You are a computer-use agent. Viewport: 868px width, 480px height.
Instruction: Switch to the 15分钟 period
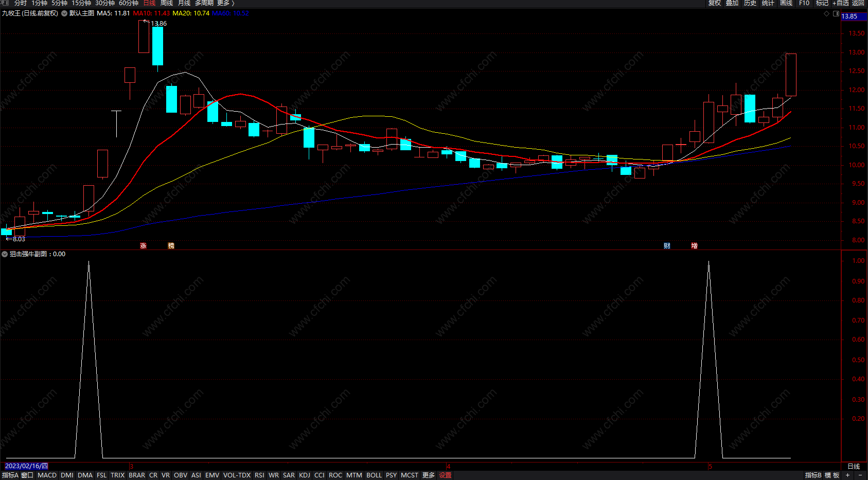[81, 3]
